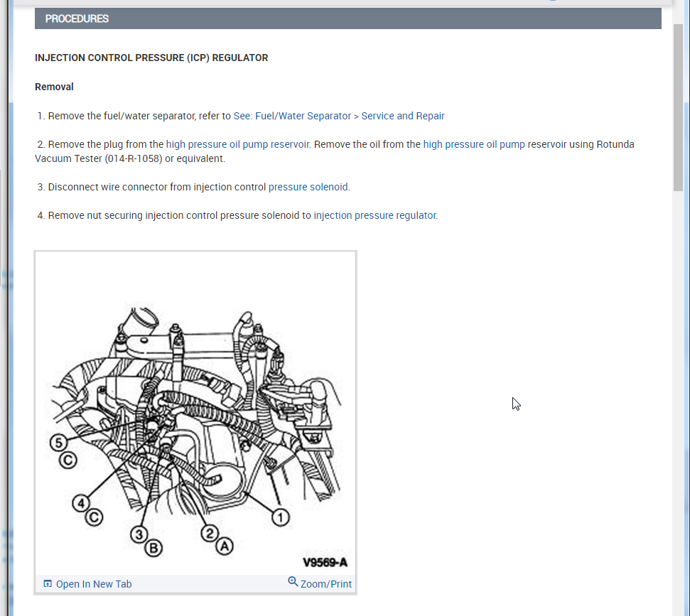Click the scrollbar track below the thumb
Screen dimensions: 690x616
(678, 396)
